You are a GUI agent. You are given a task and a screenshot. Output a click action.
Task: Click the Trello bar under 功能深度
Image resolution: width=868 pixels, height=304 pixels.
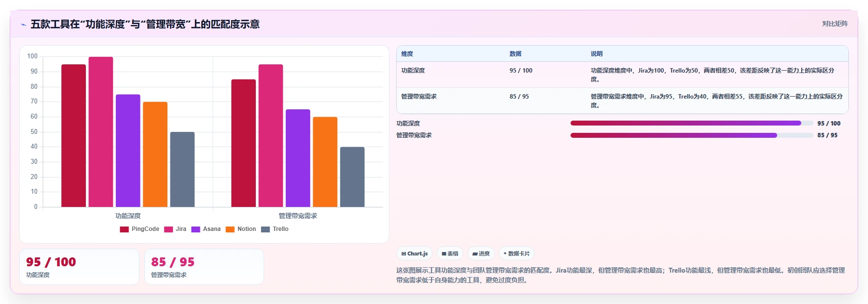[183, 170]
